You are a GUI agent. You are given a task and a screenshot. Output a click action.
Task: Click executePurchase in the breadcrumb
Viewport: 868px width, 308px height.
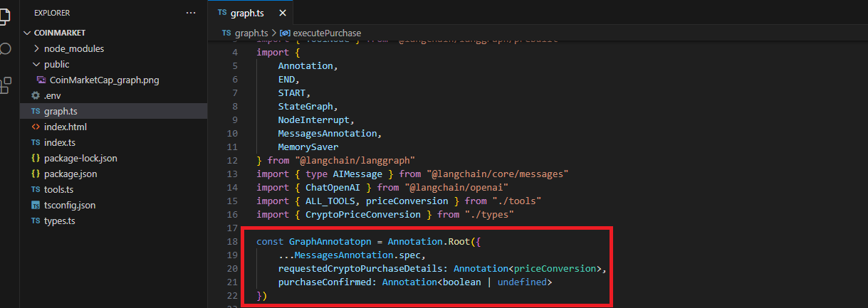(327, 33)
